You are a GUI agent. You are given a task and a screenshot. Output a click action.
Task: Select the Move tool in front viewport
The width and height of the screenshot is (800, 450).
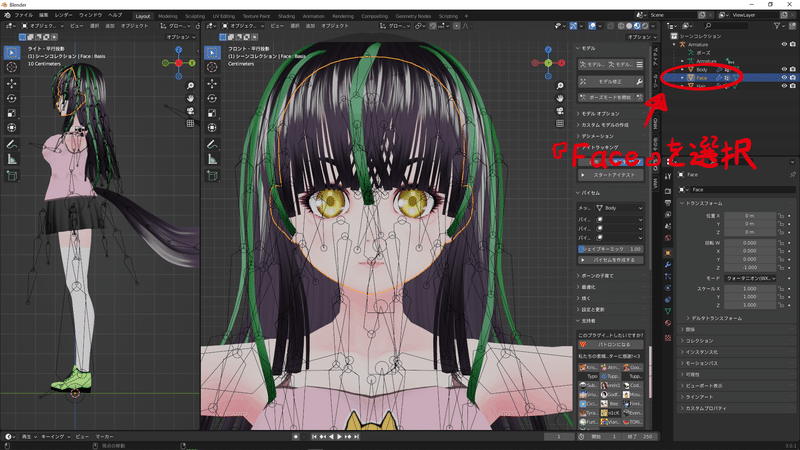pyautogui.click(x=212, y=83)
